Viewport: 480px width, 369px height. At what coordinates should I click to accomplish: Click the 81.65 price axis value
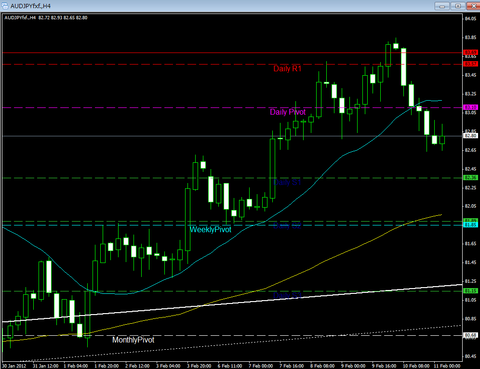pyautogui.click(x=471, y=244)
